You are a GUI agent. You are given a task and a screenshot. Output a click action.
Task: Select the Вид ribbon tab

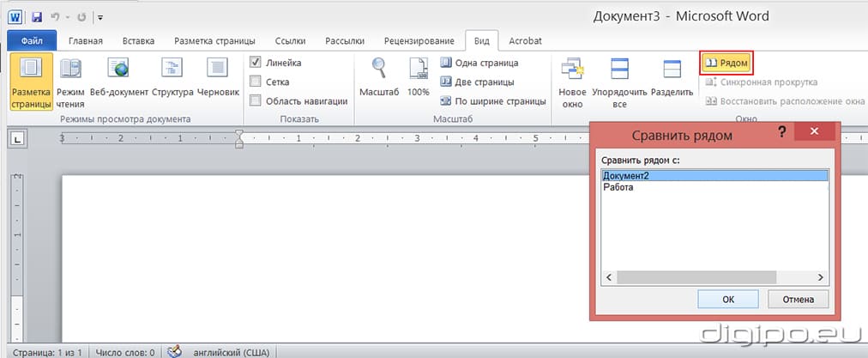(x=482, y=41)
